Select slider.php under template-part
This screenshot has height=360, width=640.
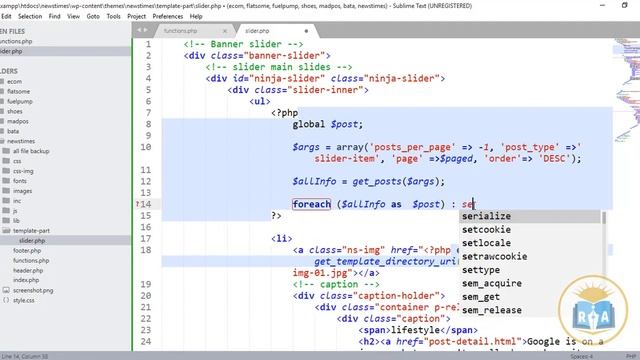coord(32,240)
